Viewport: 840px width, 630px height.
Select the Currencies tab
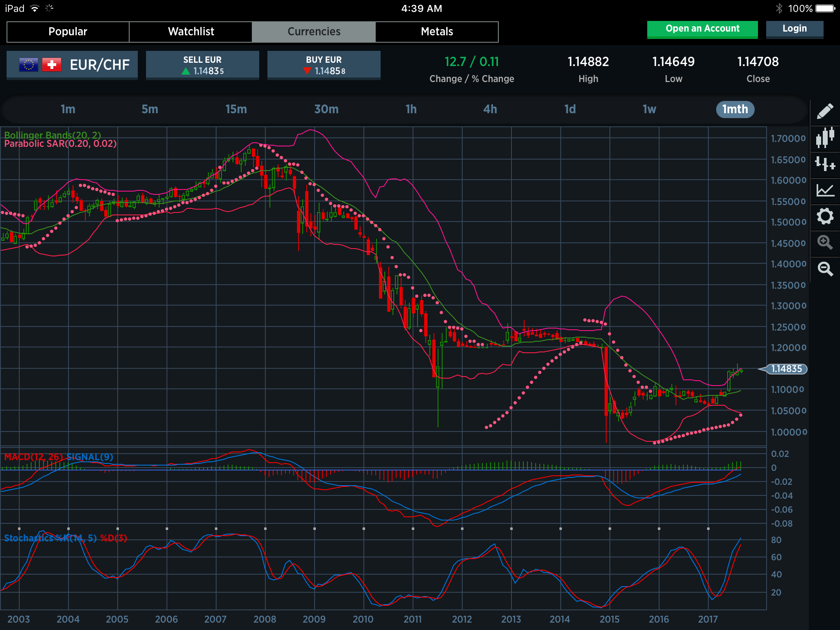(314, 32)
